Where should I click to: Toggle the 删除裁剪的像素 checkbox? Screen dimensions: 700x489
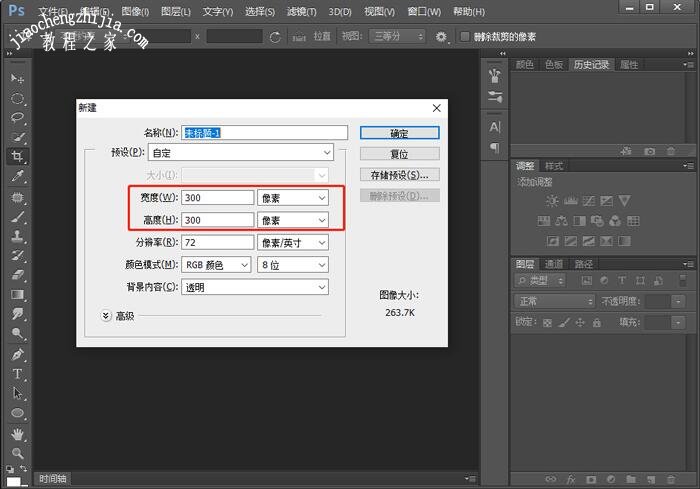pyautogui.click(x=466, y=37)
